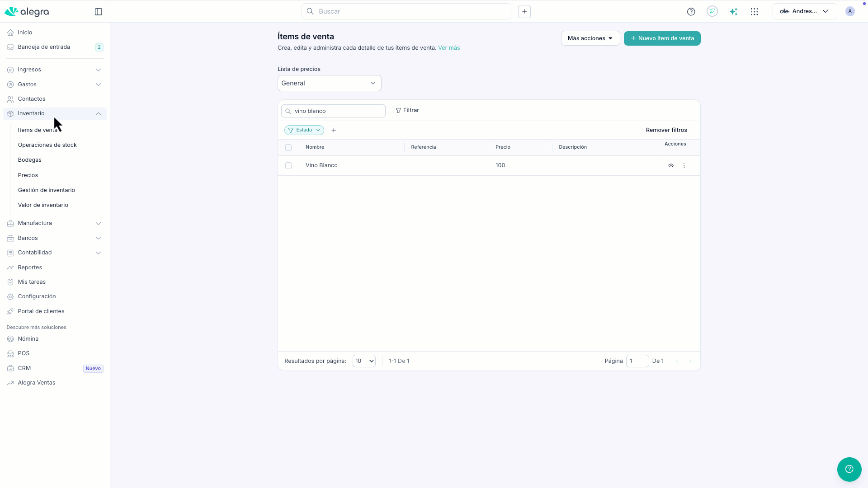Change the results per page dropdown

click(x=364, y=361)
